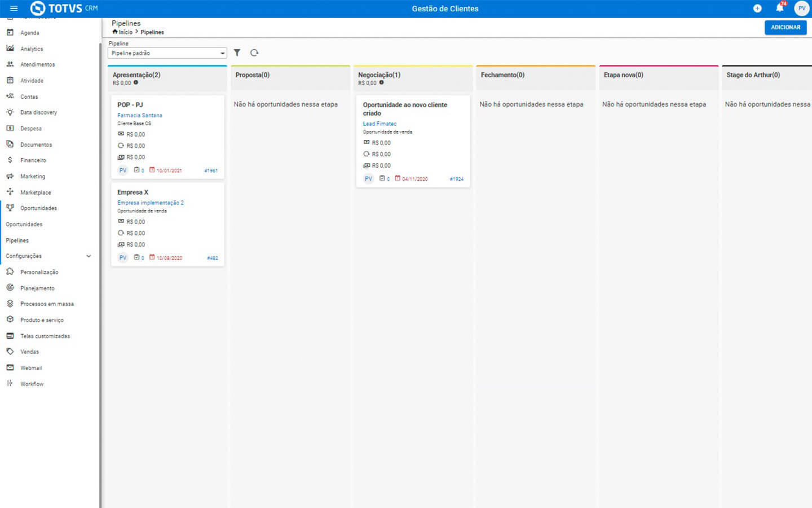Open Workflow in the sidebar
The image size is (812, 508).
click(x=32, y=384)
